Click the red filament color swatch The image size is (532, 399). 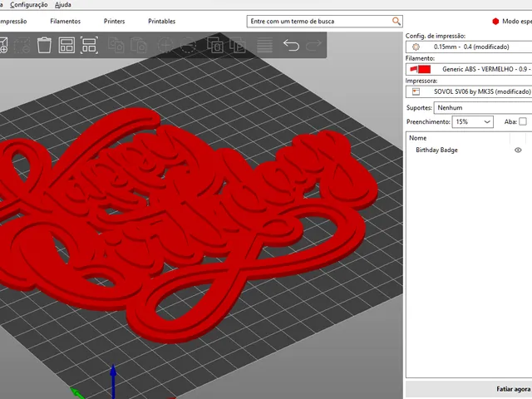point(425,69)
